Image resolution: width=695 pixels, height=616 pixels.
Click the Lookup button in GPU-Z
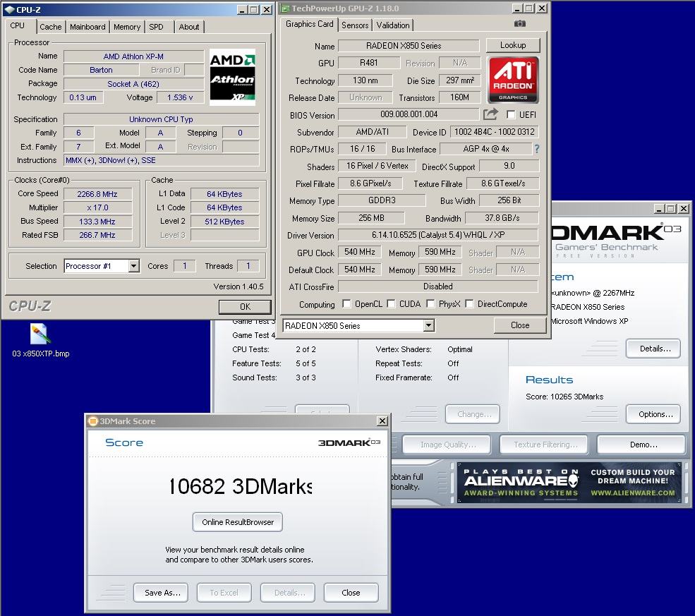pyautogui.click(x=513, y=45)
